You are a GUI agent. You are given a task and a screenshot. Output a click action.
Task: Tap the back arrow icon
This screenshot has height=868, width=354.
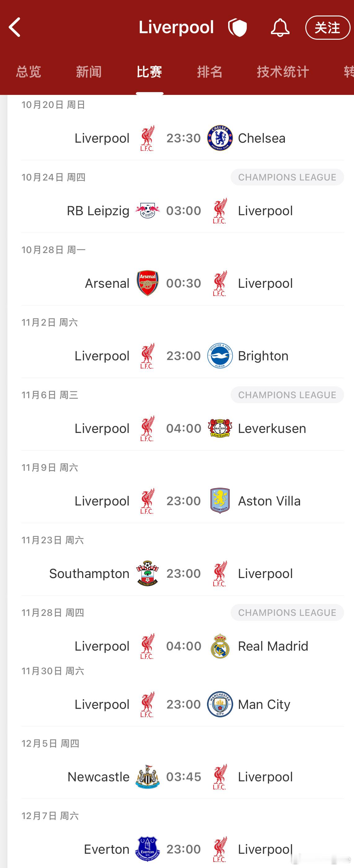(x=15, y=27)
